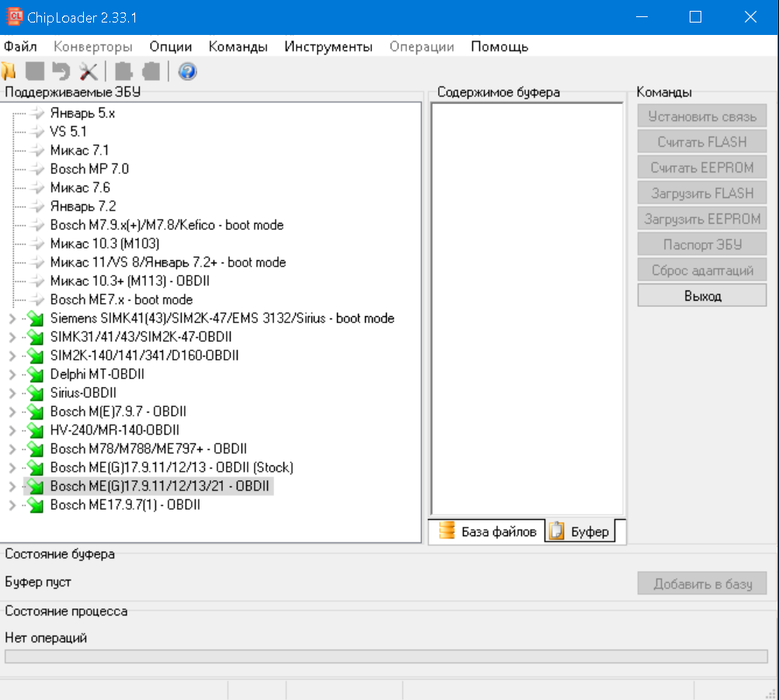Click the green arrow icon of Bosch ME17.9.7(1) - OBDII
Screen dimensions: 779x700
tap(35, 505)
